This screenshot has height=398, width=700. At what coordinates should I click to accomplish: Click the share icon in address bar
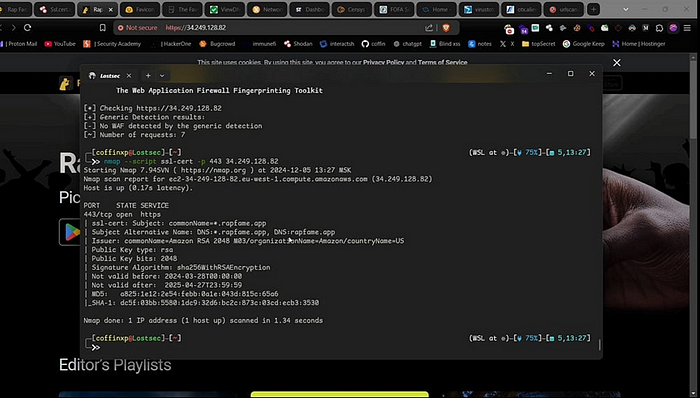pyautogui.click(x=429, y=28)
